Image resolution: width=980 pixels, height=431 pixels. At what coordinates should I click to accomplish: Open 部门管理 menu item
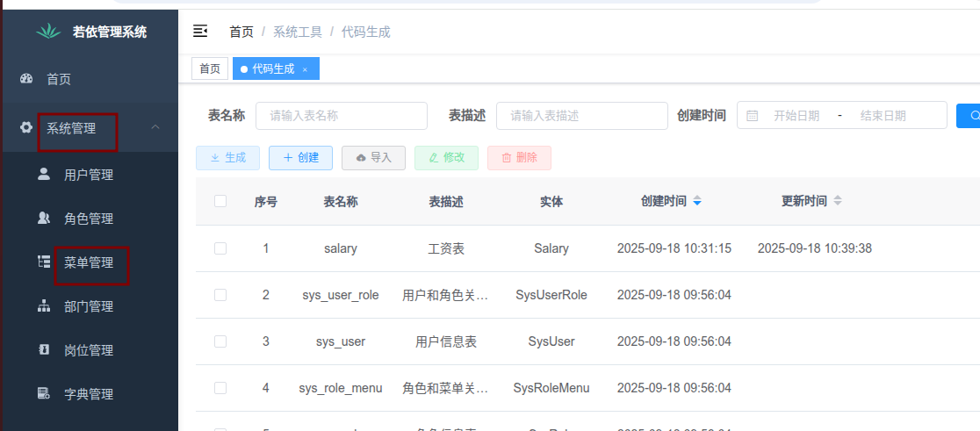click(x=89, y=306)
